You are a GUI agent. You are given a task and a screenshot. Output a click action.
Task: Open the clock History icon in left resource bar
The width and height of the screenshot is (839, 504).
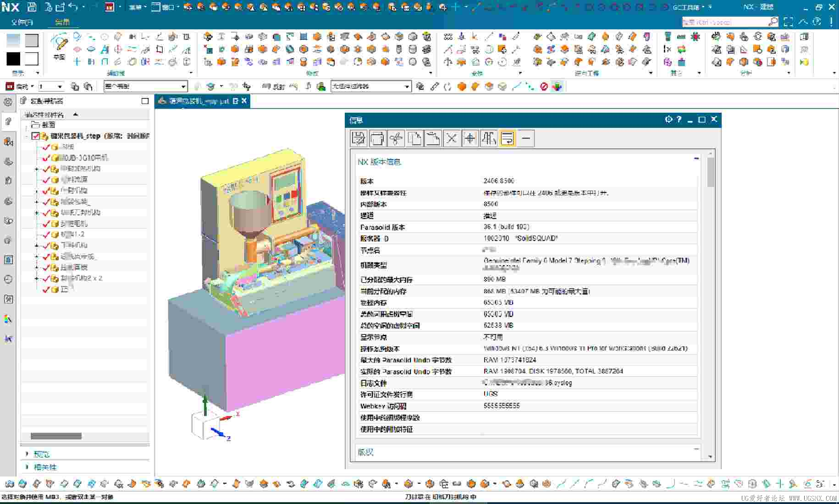[8, 279]
